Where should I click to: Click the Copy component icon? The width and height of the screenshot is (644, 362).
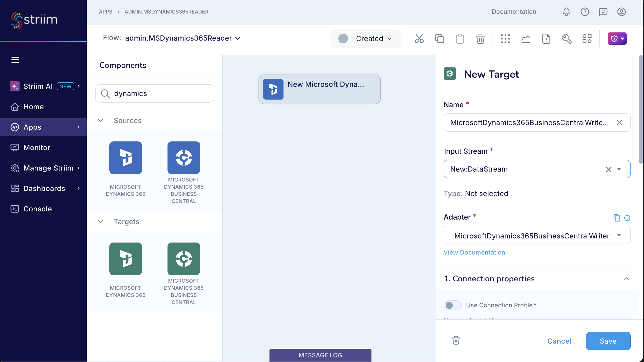pyautogui.click(x=440, y=39)
